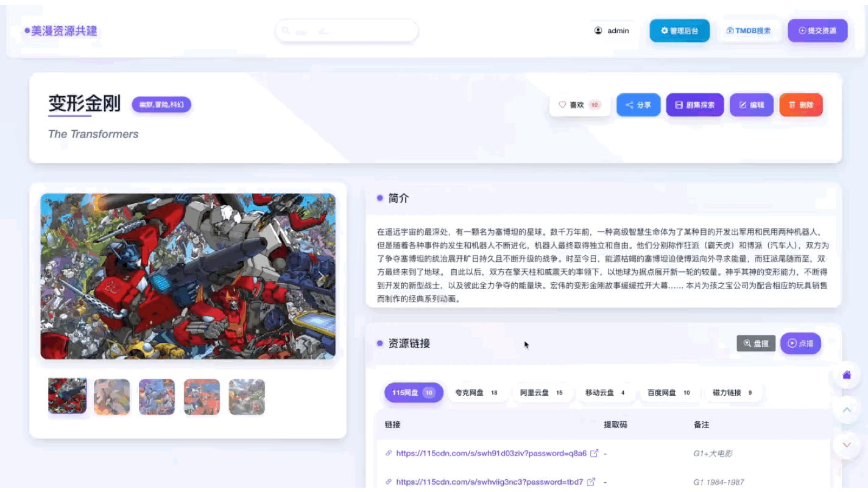This screenshot has height=492, width=868.
Task: Click the 简介 section heading
Action: [x=398, y=199]
